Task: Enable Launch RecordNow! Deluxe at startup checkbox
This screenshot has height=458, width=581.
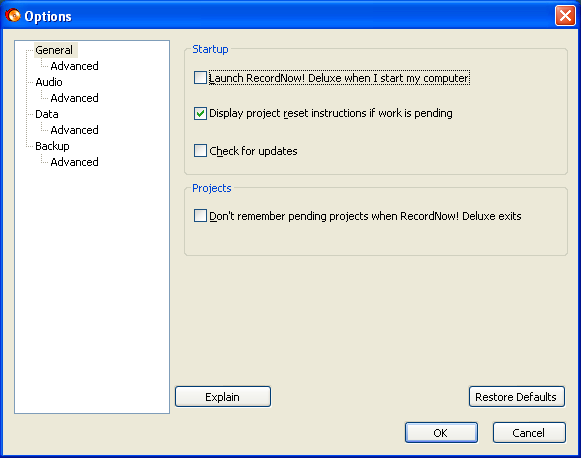Action: [x=200, y=78]
